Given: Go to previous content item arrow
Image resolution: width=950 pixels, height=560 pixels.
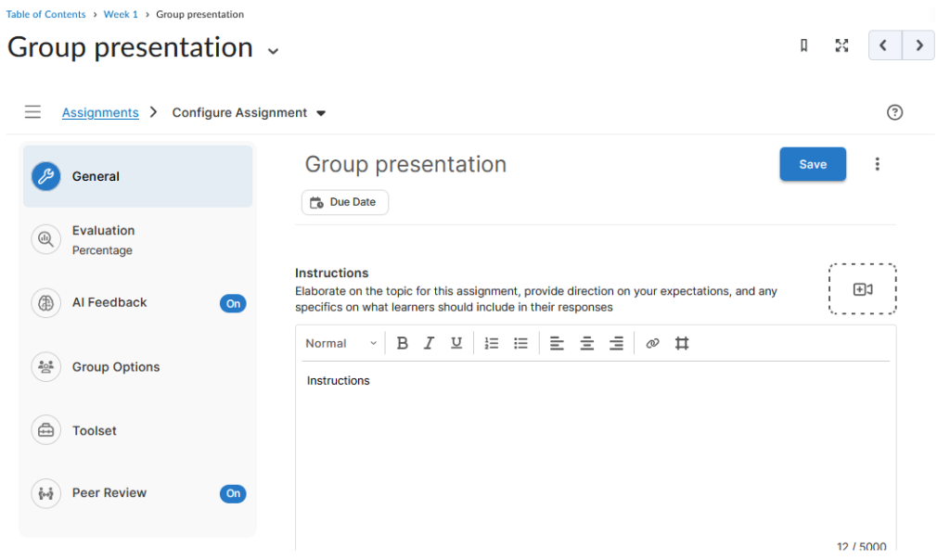Looking at the screenshot, I should tap(884, 45).
